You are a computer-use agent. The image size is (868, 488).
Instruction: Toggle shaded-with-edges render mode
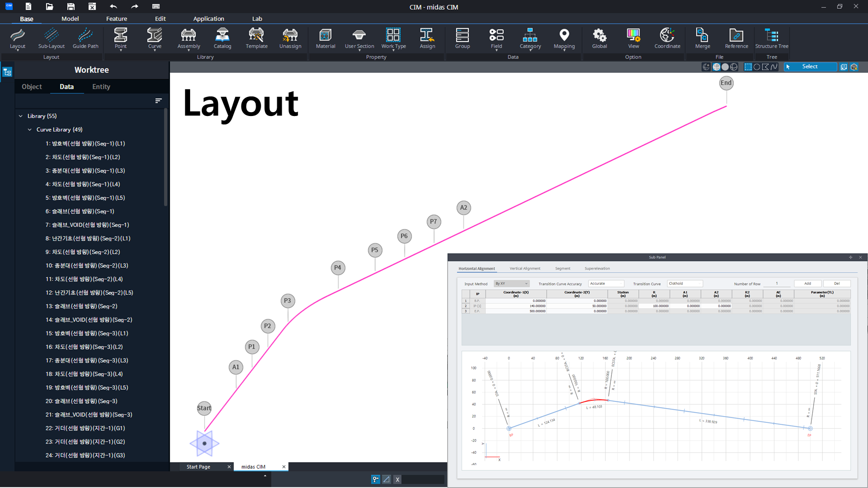(x=717, y=67)
